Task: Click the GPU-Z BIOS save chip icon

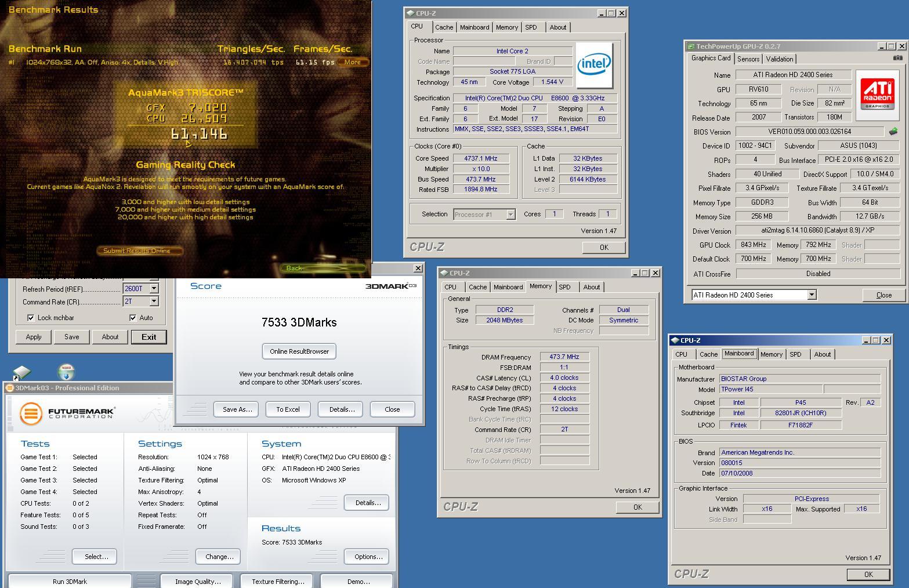Action: pos(893,132)
